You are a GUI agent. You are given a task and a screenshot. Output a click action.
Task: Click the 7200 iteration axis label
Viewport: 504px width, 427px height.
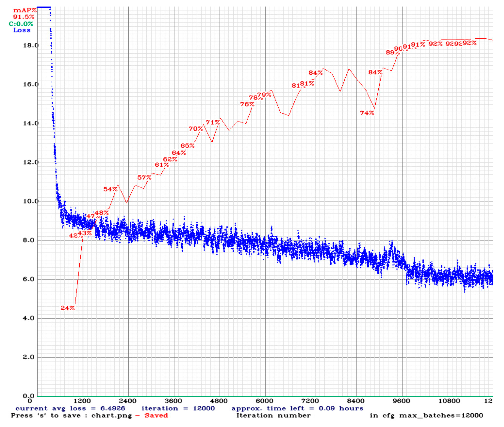(310, 401)
